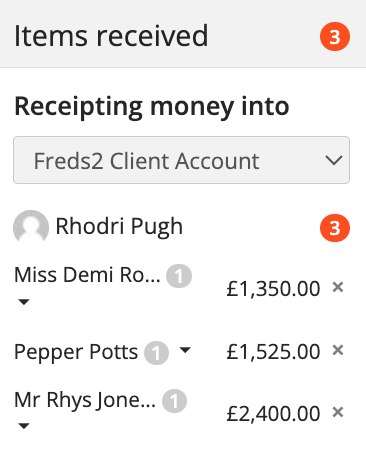Click the Pepper Potts name

tap(76, 352)
